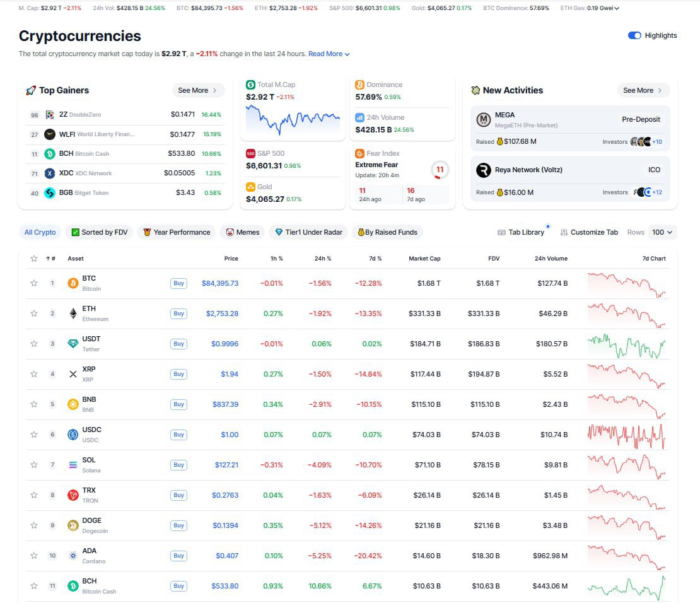The width and height of the screenshot is (700, 603).
Task: Click the Ethereum diamond icon
Action: 73,313
